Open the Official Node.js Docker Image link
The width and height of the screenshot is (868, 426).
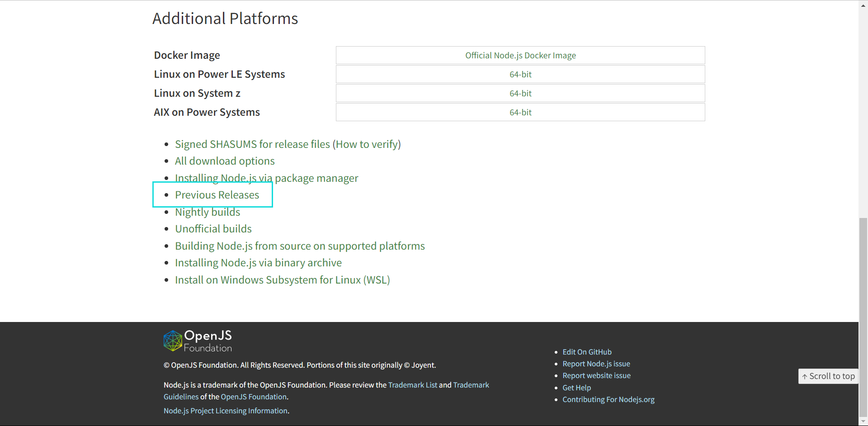pyautogui.click(x=520, y=55)
